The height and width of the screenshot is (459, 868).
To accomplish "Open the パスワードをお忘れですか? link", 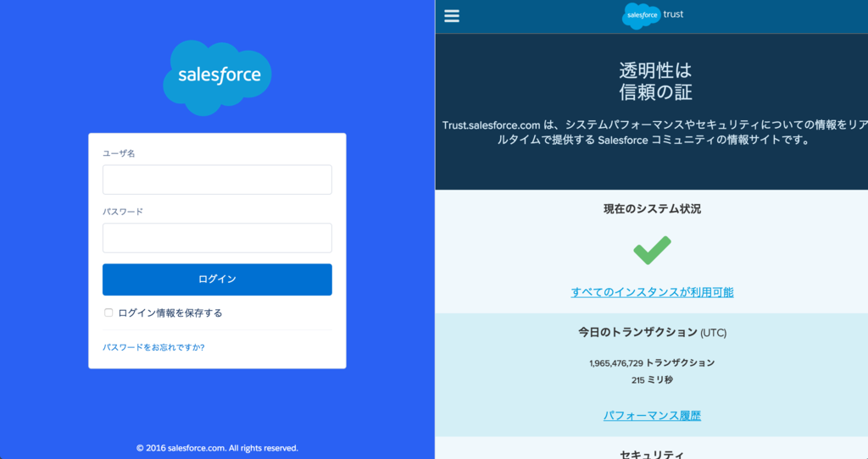I will pos(153,347).
